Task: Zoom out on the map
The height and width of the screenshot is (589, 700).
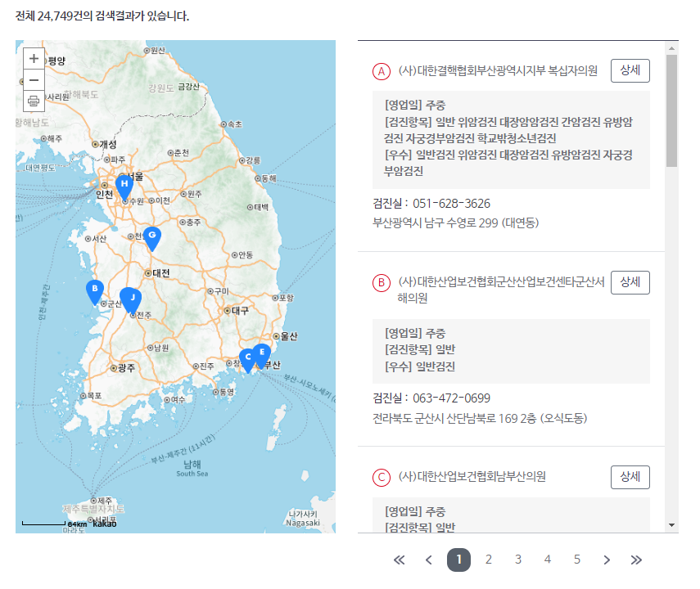Action: tap(33, 79)
